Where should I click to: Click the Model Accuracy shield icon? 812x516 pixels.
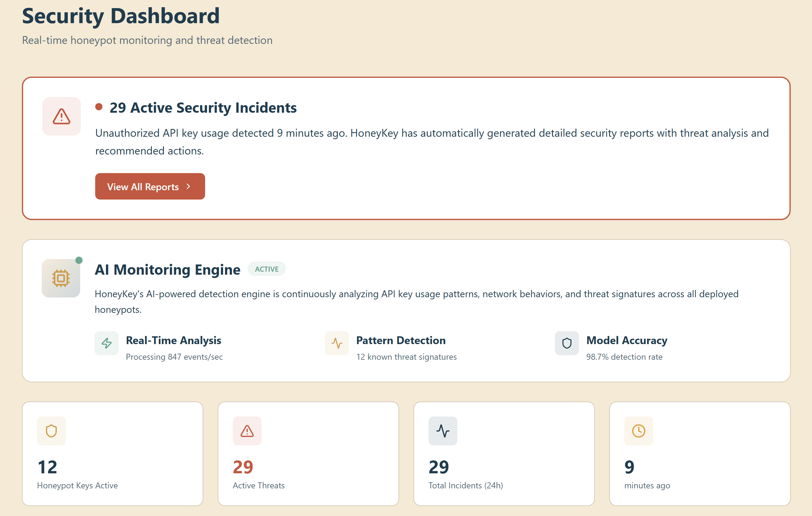tap(567, 343)
